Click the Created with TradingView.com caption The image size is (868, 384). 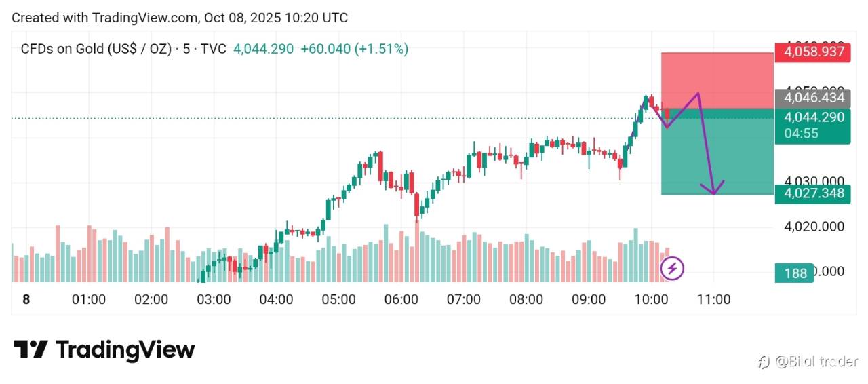pyautogui.click(x=180, y=18)
